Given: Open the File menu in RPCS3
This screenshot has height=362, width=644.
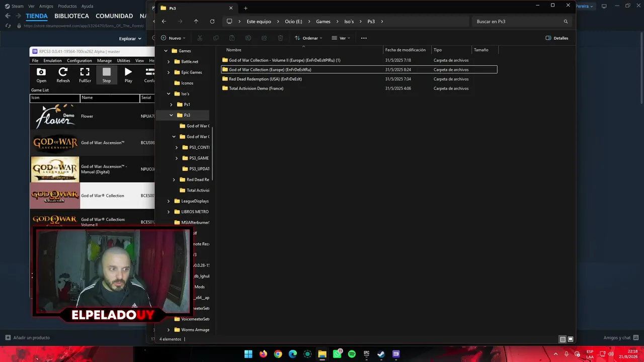Looking at the screenshot, I should 35,61.
